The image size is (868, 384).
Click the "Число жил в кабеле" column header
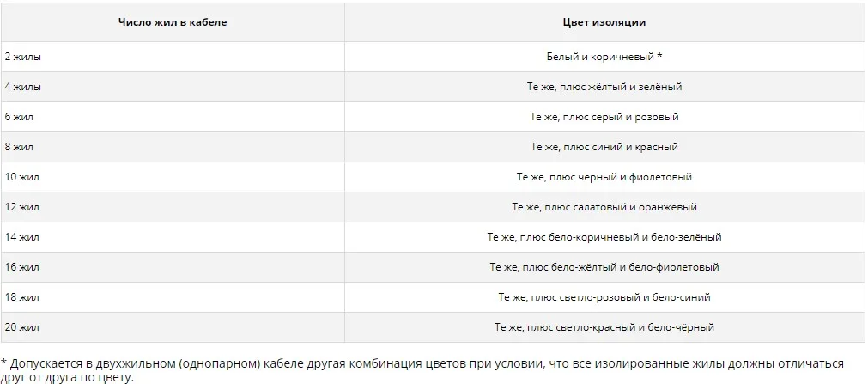click(x=173, y=22)
